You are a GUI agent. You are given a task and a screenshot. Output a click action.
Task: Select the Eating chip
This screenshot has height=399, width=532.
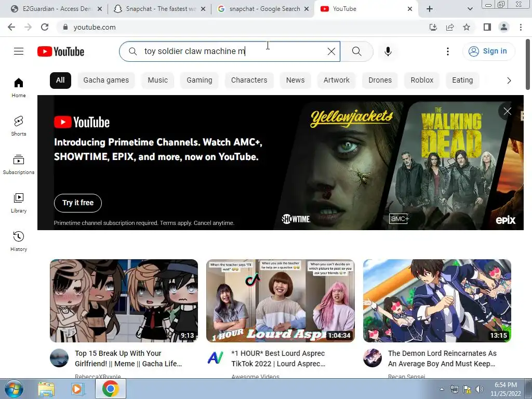(x=462, y=81)
